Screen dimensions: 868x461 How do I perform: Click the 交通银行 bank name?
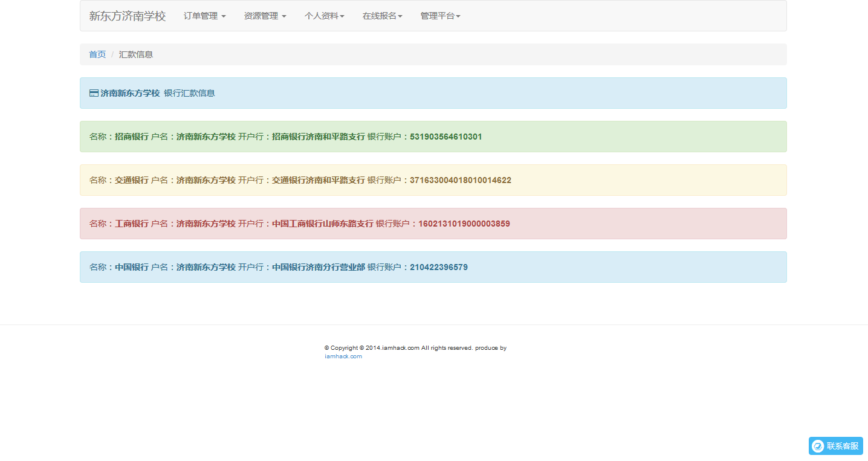(x=132, y=180)
